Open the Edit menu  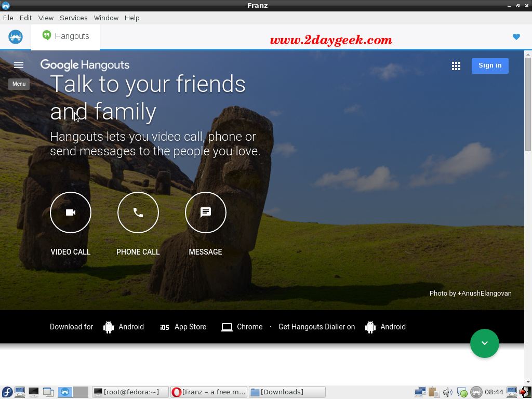(26, 18)
